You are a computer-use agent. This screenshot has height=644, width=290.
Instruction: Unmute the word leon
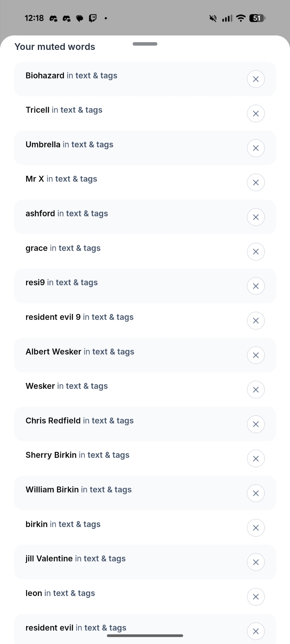256,597
